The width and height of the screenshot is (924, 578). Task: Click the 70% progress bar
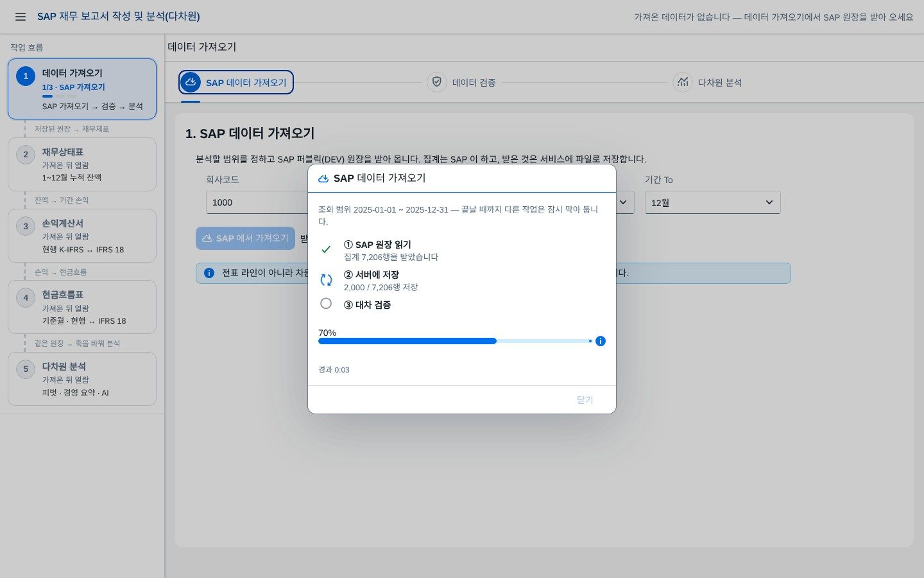[x=454, y=341]
